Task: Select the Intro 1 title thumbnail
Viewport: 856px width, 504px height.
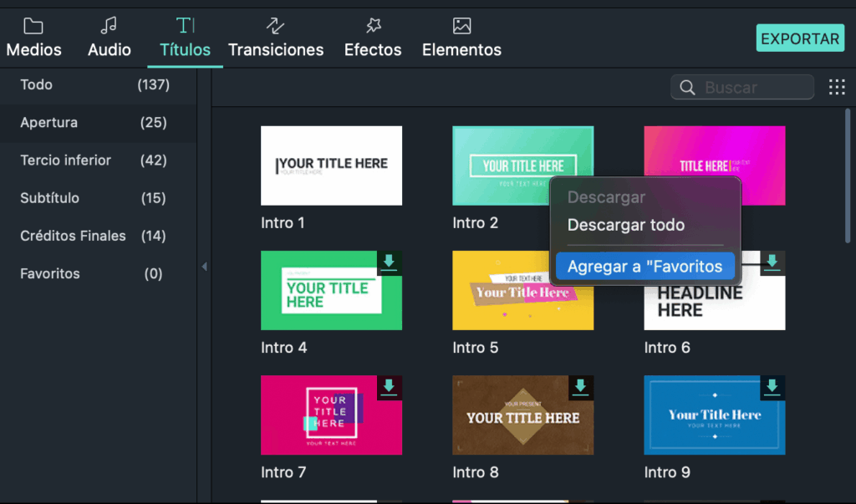Action: pyautogui.click(x=331, y=165)
